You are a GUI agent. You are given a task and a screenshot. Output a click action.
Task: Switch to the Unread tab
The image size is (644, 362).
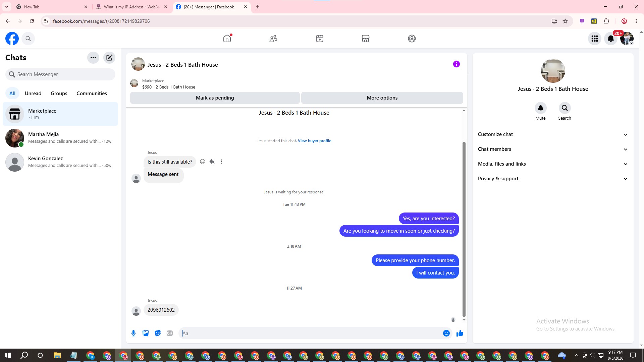[x=33, y=94]
